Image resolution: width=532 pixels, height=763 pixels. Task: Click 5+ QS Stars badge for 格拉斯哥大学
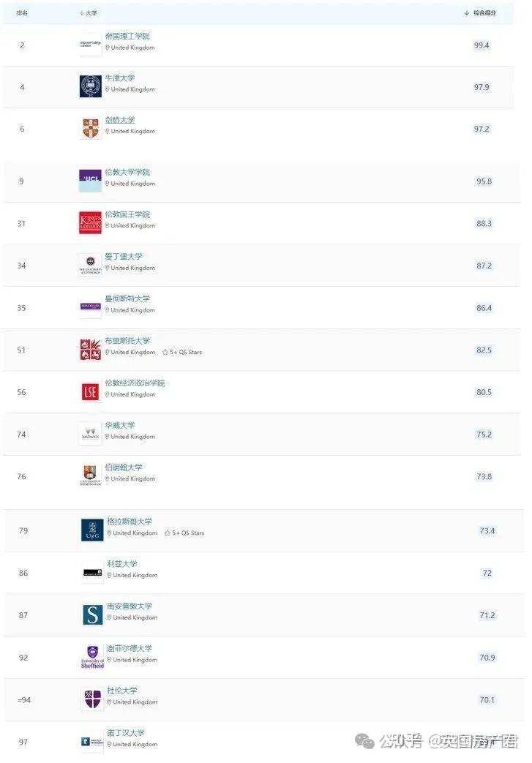click(184, 533)
